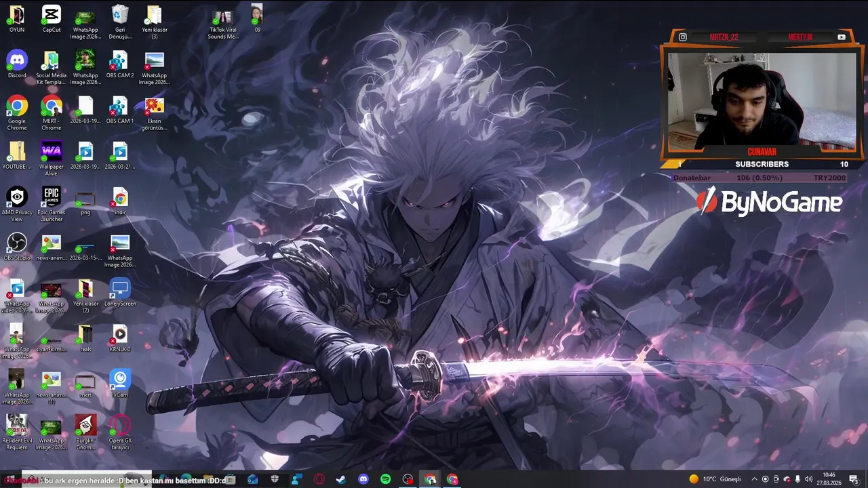Open AMD Privacy View shortcut
Viewport: 868px width, 488px height.
click(17, 204)
